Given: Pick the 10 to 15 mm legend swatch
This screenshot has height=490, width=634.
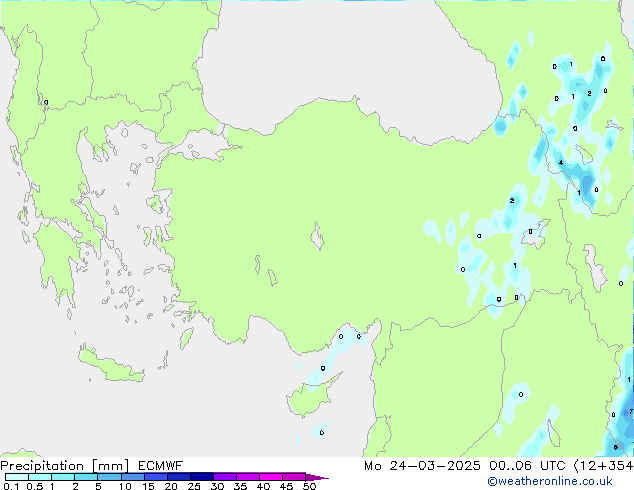Looking at the screenshot, I should [132, 477].
